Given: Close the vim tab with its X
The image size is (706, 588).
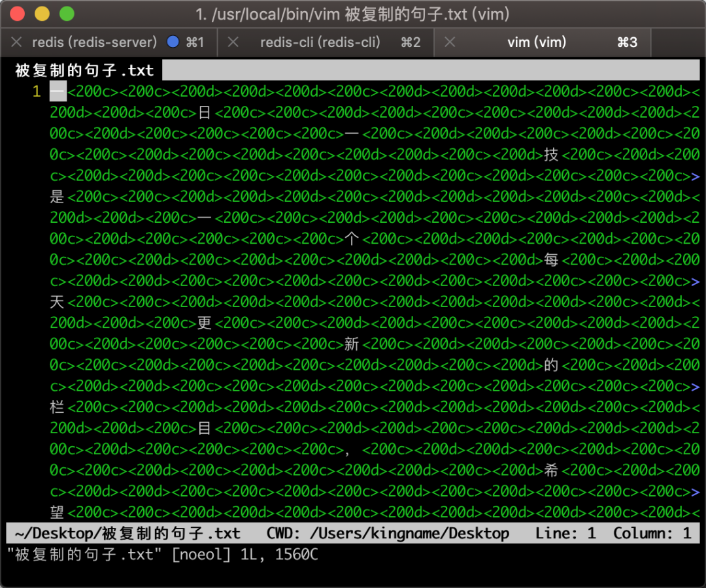Looking at the screenshot, I should point(449,42).
